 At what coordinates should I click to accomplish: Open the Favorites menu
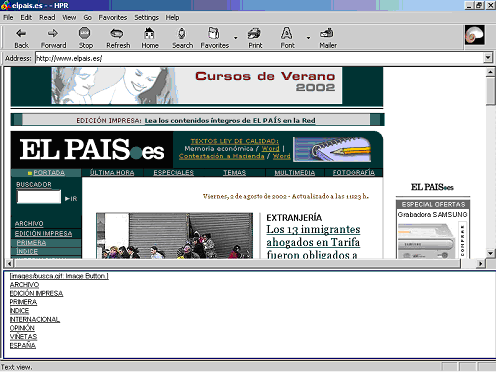tap(113, 17)
